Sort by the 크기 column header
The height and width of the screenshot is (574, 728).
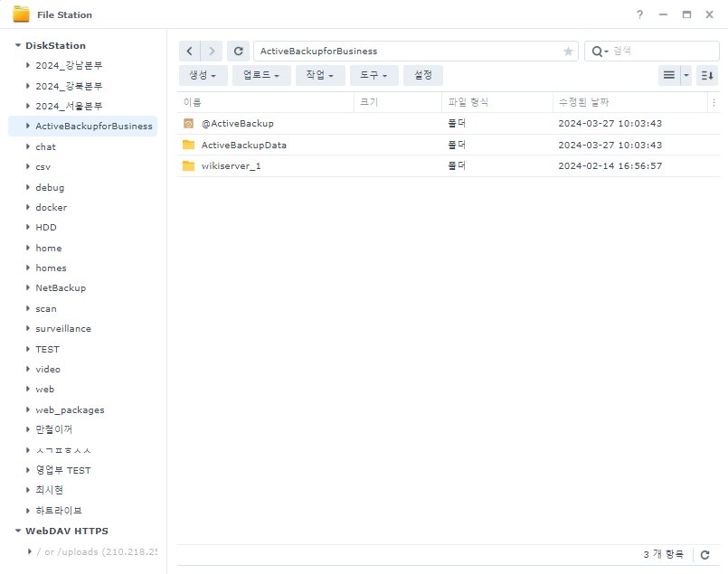point(398,102)
